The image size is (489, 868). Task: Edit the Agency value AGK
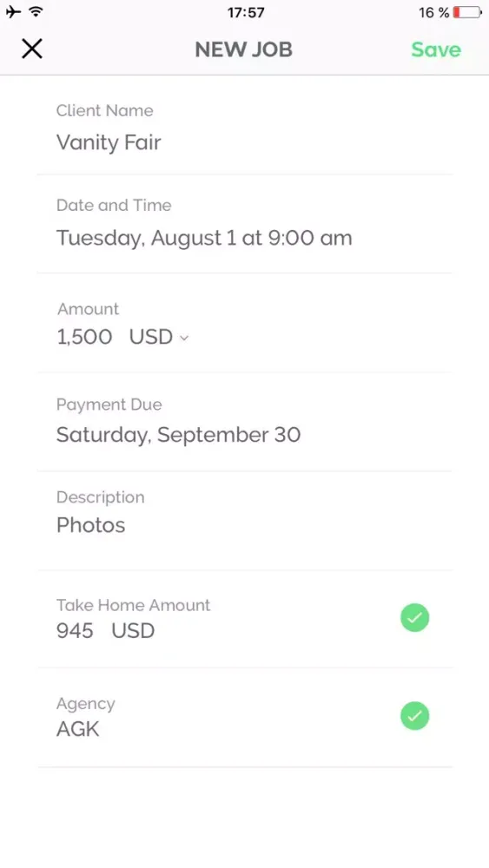[78, 729]
